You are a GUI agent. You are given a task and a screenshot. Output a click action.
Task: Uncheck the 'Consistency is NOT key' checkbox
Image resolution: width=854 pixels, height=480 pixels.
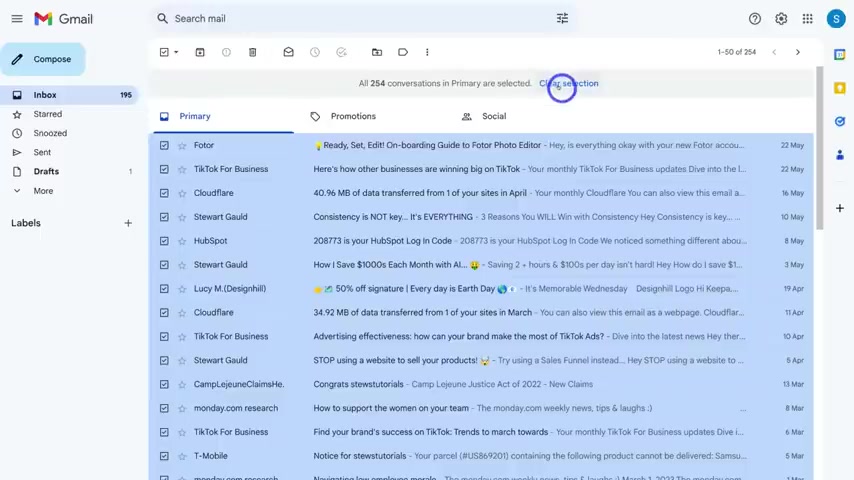(164, 217)
